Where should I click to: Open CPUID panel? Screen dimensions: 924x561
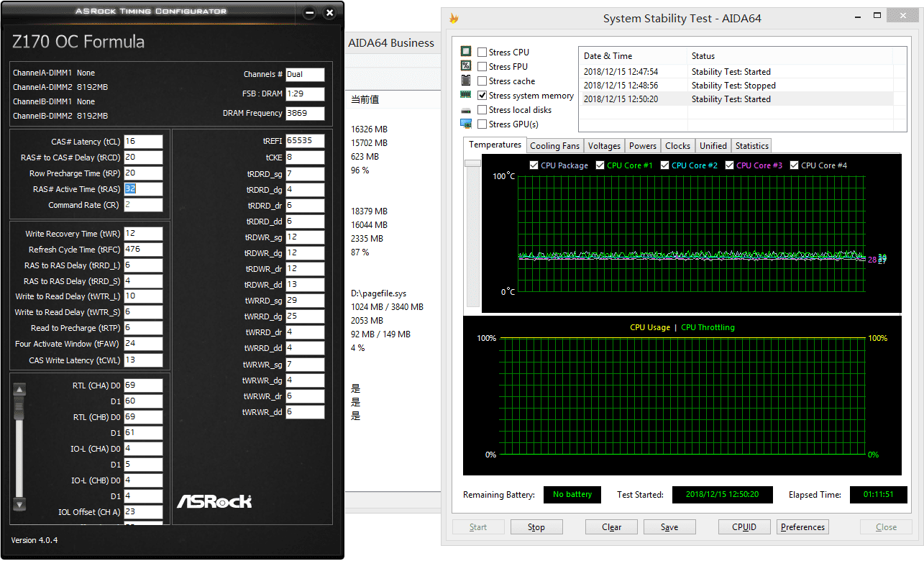744,527
